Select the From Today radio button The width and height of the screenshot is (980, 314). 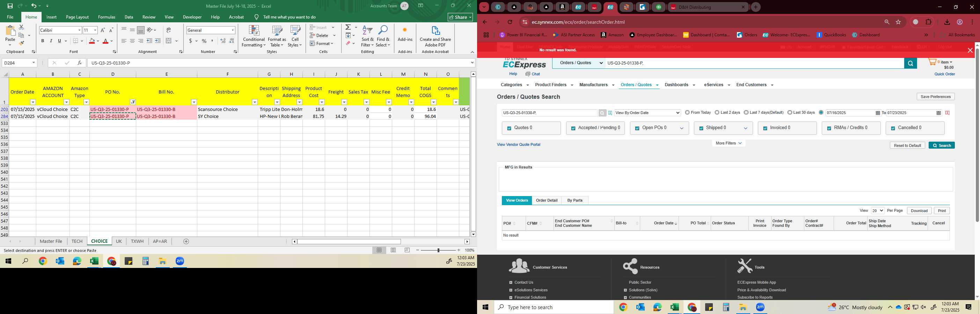click(x=687, y=113)
